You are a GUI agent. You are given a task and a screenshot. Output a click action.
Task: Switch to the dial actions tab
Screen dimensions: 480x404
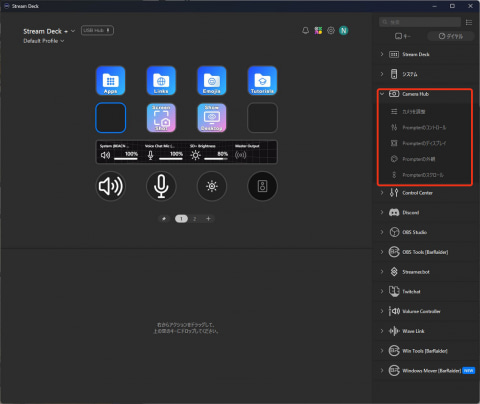451,36
